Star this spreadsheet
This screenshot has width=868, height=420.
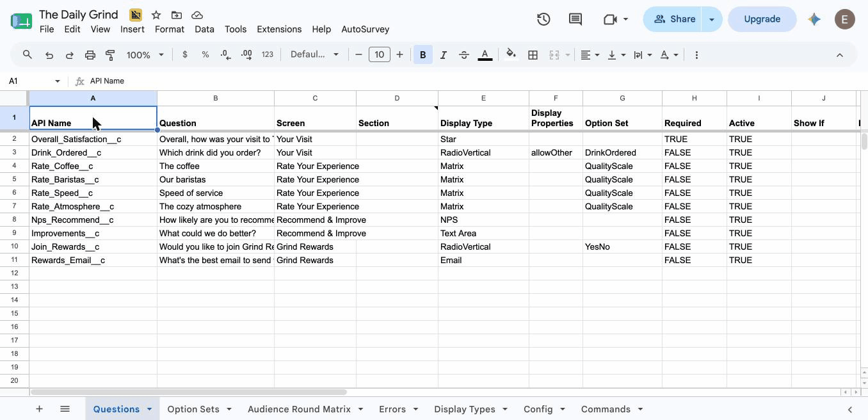pos(156,15)
